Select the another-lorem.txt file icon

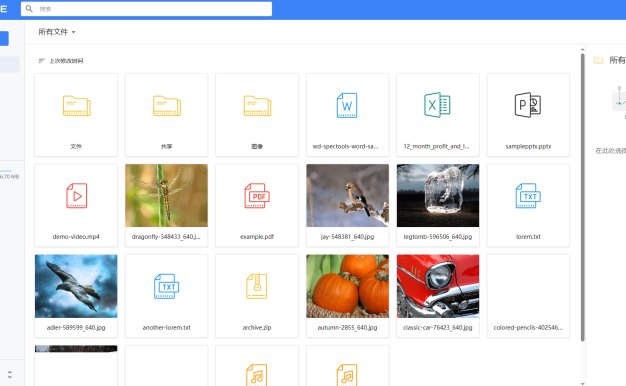pos(166,286)
